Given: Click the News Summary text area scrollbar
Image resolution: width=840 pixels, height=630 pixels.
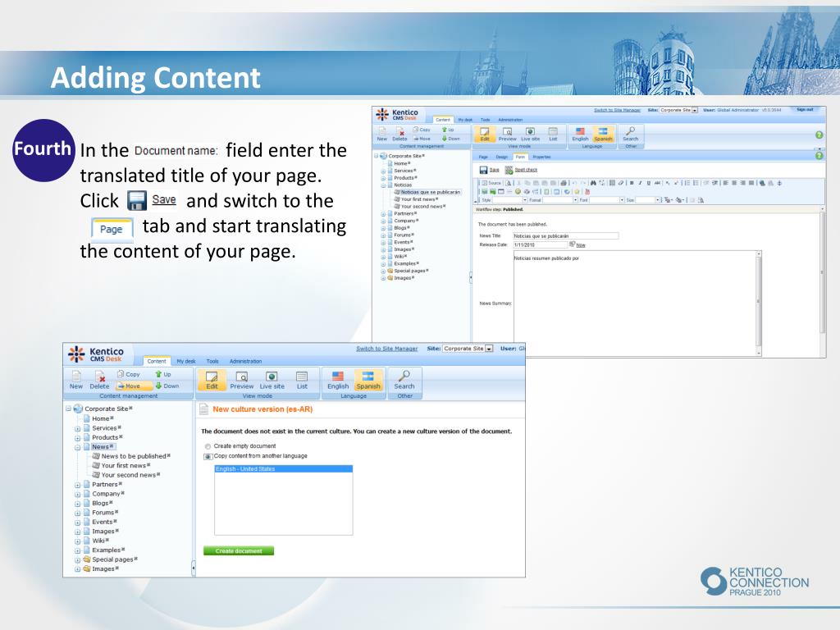Looking at the screenshot, I should click(759, 303).
